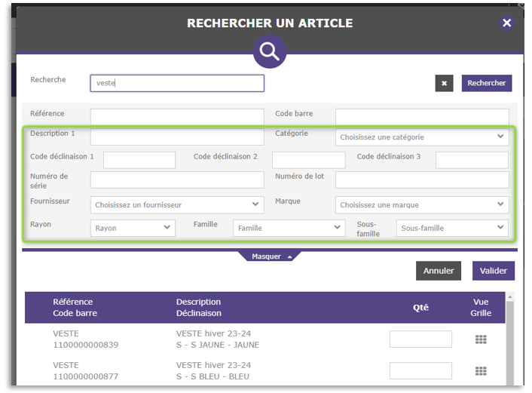Confirm selection with Valider button
Image resolution: width=532 pixels, height=393 pixels.
[x=493, y=271]
